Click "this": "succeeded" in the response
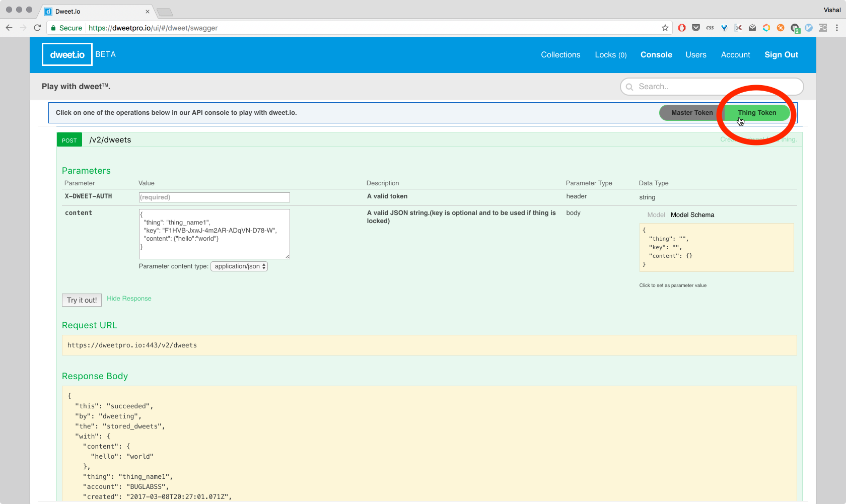 (114, 406)
